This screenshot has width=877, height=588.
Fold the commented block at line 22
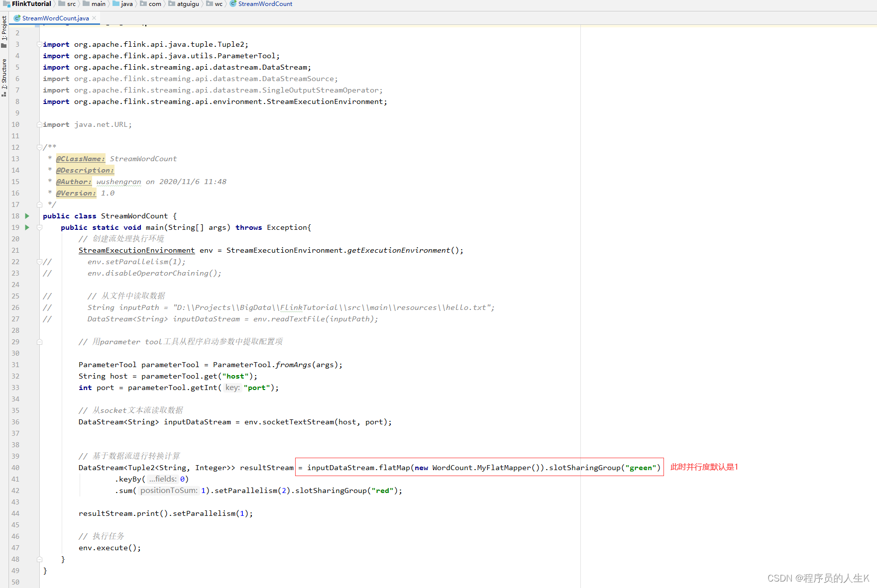pyautogui.click(x=39, y=262)
